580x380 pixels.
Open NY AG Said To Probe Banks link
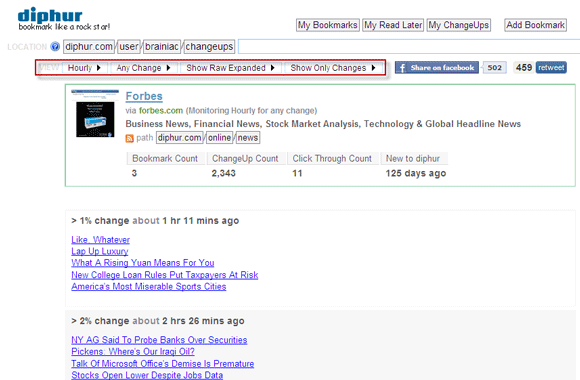(x=159, y=340)
